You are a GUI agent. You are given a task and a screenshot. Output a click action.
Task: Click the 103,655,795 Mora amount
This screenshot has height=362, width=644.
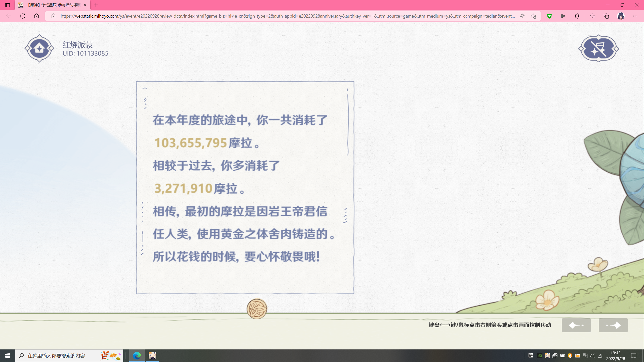[x=190, y=143]
